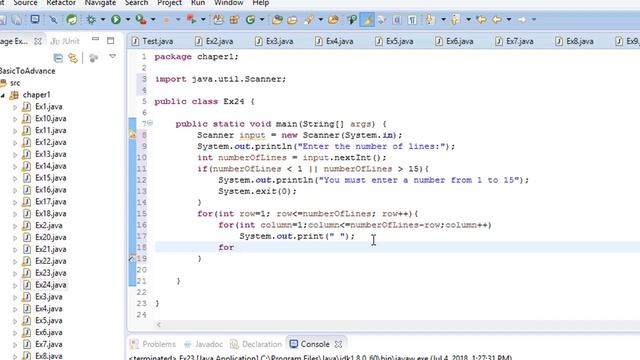The height and width of the screenshot is (360, 640).
Task: Click the open folder icon beside Search
Action: pos(333,19)
